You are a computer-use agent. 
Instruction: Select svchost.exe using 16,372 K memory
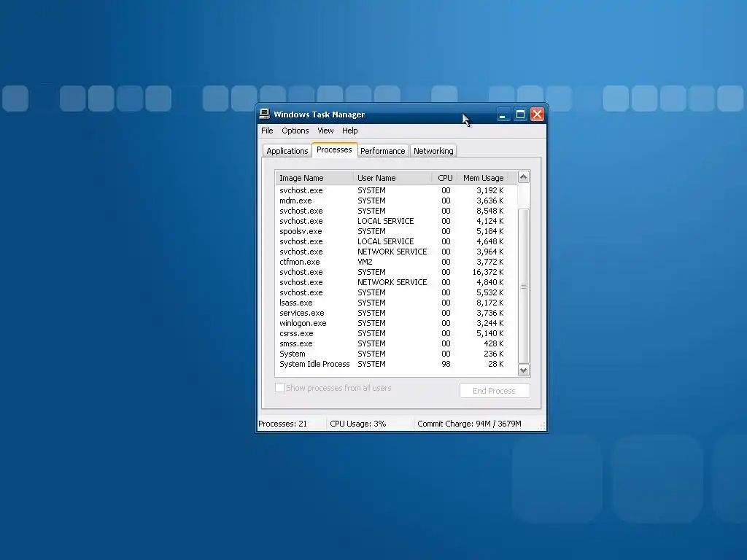pyautogui.click(x=396, y=272)
